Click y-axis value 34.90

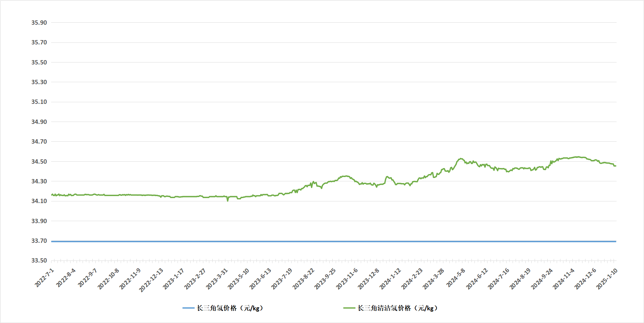pos(39,122)
